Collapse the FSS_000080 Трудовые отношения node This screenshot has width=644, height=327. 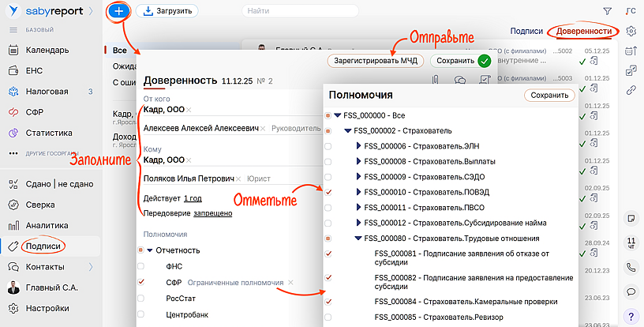pyautogui.click(x=358, y=238)
